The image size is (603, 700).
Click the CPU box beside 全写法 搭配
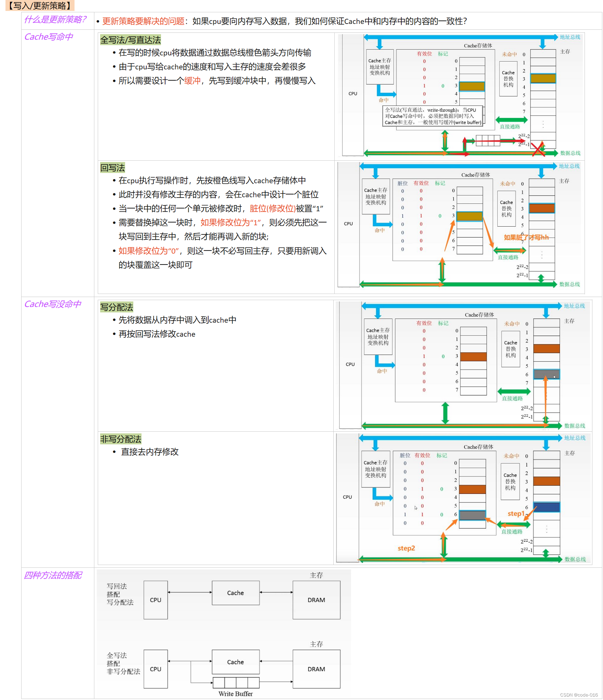coord(156,669)
